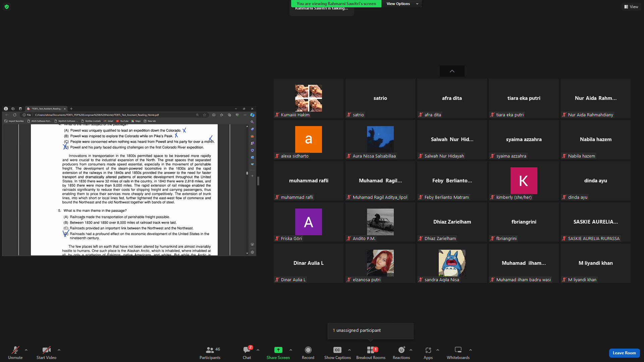Open the Participants panel
The height and width of the screenshot is (362, 644).
point(210,352)
